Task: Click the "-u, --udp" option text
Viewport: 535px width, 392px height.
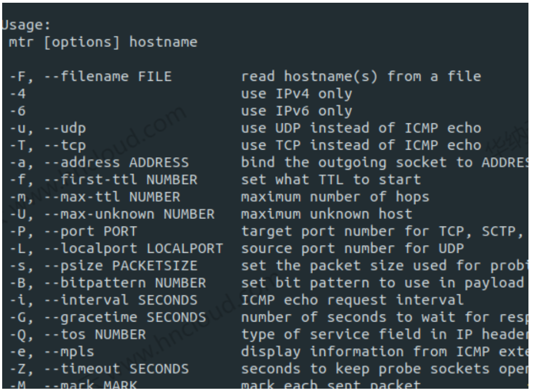Action: [x=48, y=128]
